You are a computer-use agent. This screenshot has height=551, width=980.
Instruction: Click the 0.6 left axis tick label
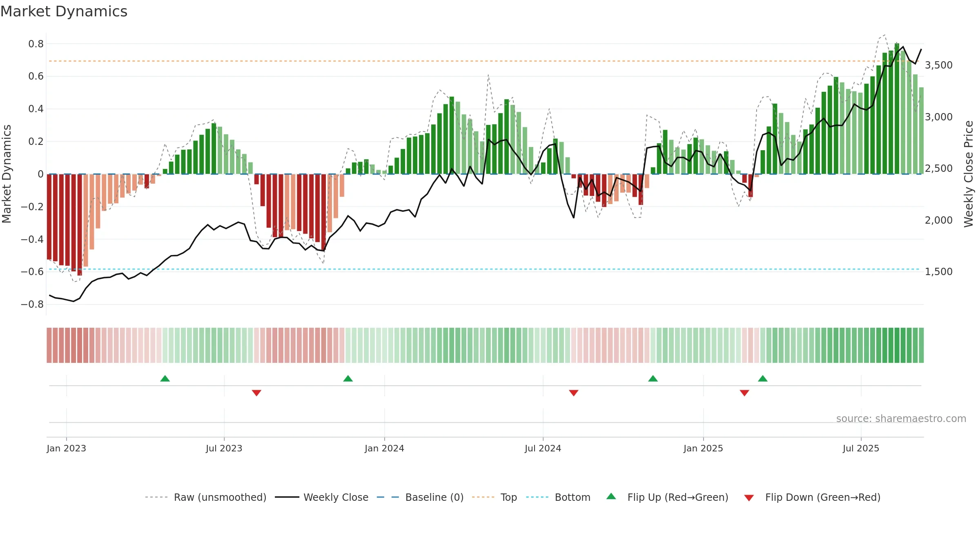36,76
